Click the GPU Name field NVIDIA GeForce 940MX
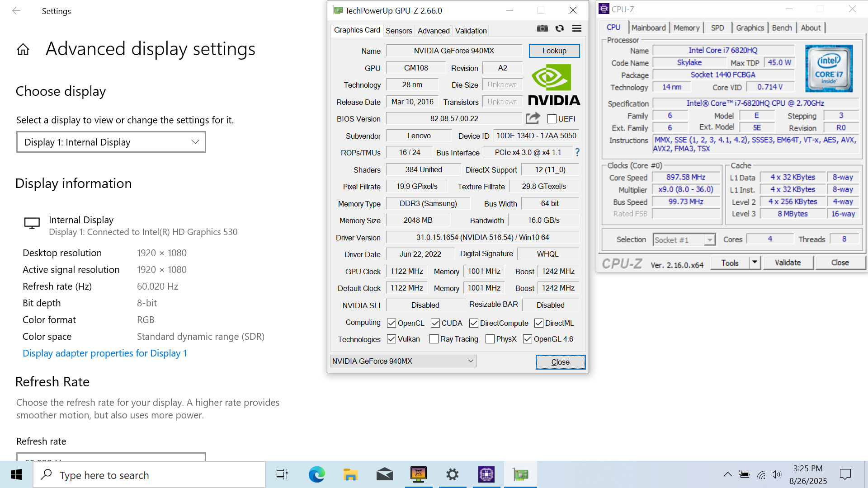The width and height of the screenshot is (868, 488). 454,51
